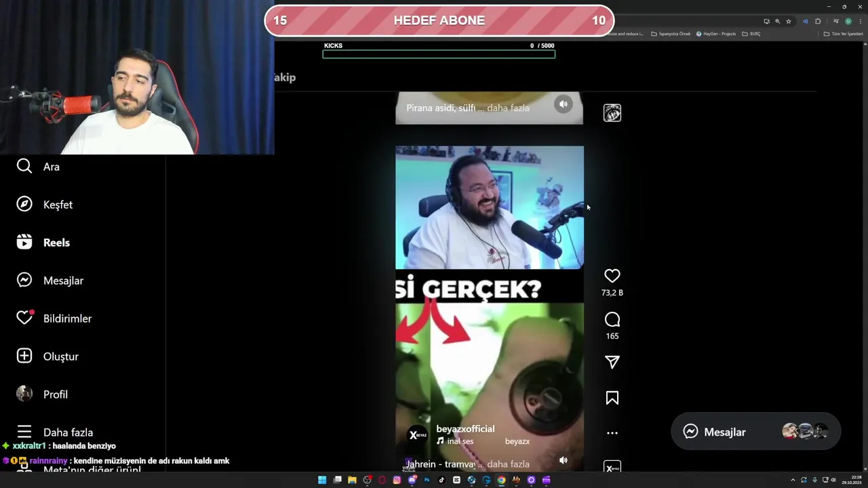Open Task View on the taskbar
The height and width of the screenshot is (488, 868).
pos(337,480)
